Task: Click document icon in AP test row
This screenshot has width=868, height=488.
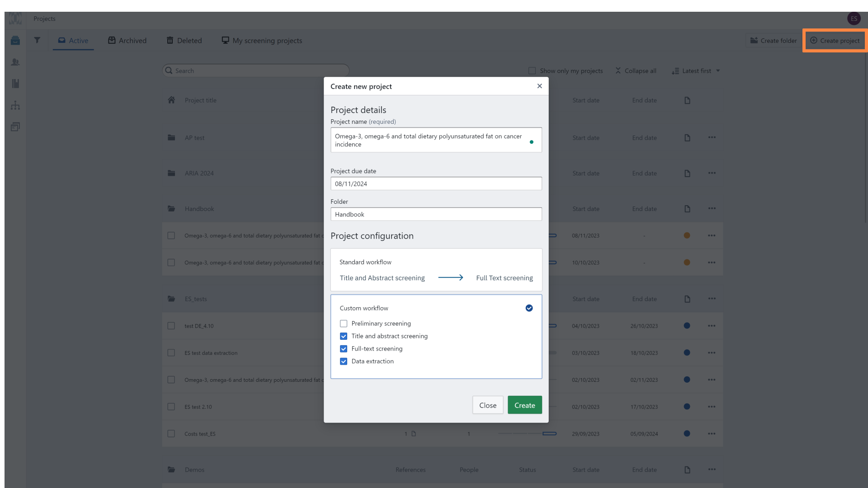Action: pyautogui.click(x=687, y=138)
